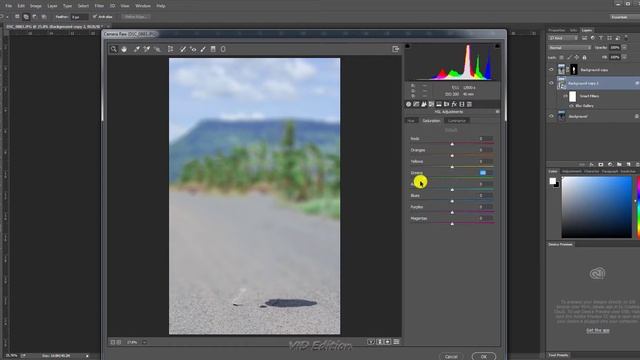Select the Radial Filter tool

223,49
